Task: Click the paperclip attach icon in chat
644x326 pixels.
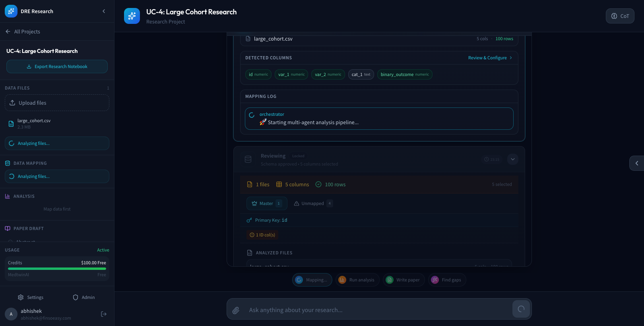Action: 236,310
